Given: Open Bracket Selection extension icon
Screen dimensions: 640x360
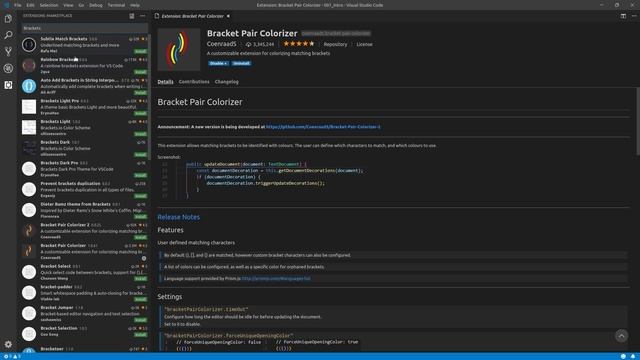Looking at the screenshot, I should 29,334.
